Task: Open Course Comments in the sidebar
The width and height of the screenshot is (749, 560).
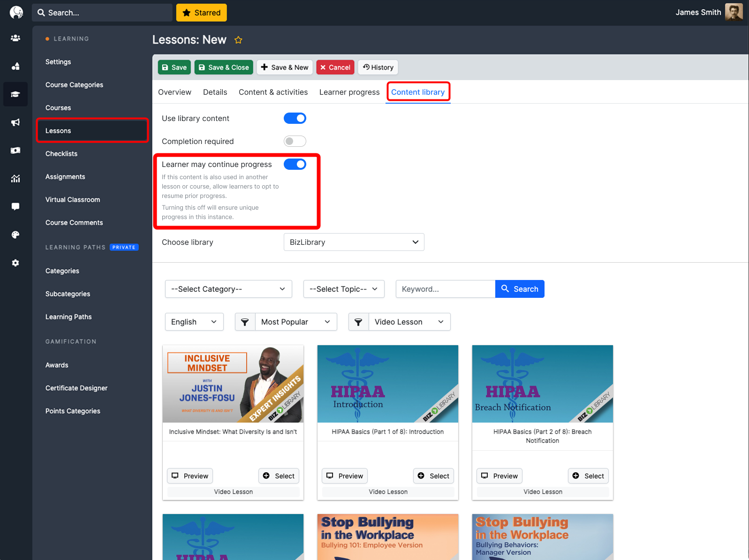Action: 74,223
